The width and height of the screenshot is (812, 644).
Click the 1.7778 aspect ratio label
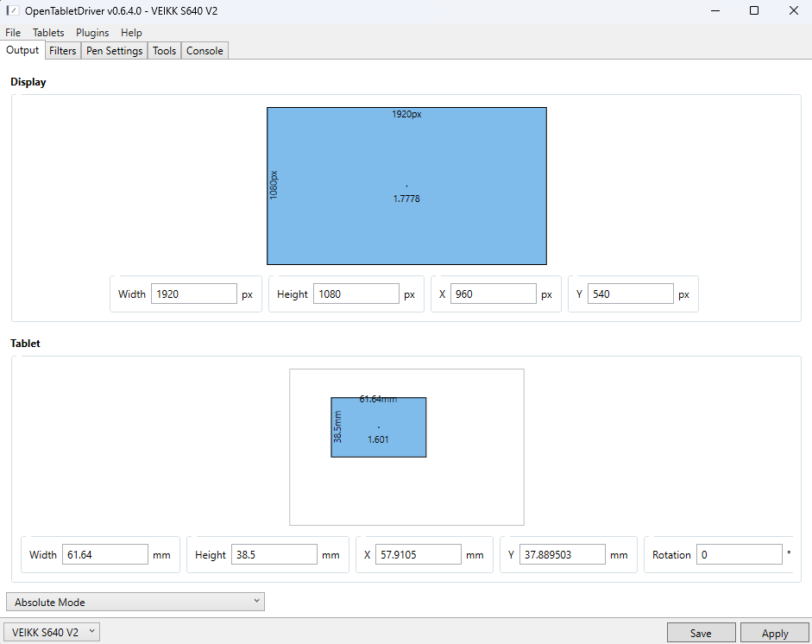pyautogui.click(x=406, y=199)
